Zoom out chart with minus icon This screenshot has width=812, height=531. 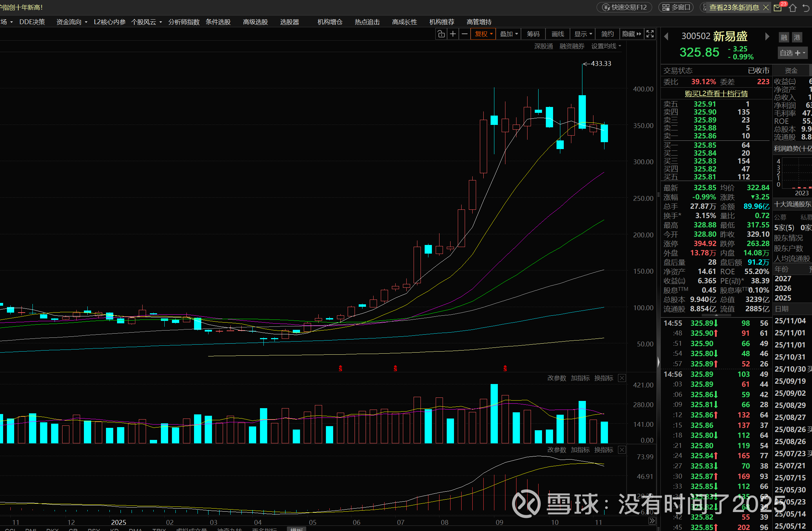pyautogui.click(x=465, y=34)
